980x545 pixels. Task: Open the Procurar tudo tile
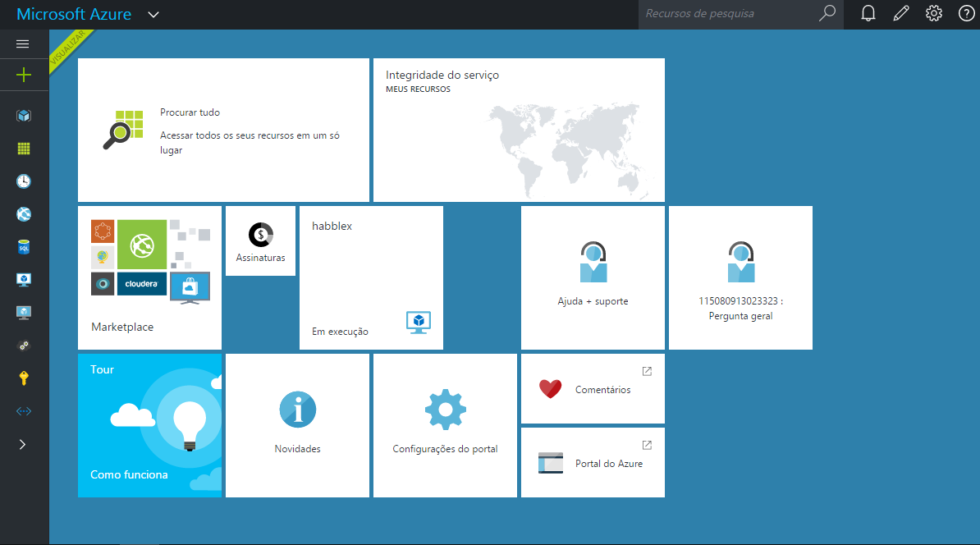point(224,130)
